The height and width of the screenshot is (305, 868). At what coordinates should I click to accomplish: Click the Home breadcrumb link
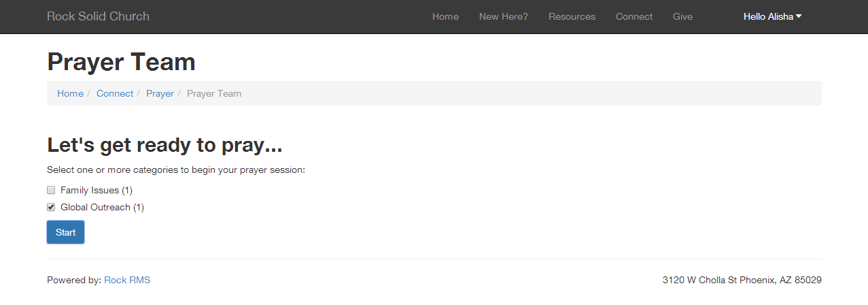pyautogui.click(x=70, y=93)
